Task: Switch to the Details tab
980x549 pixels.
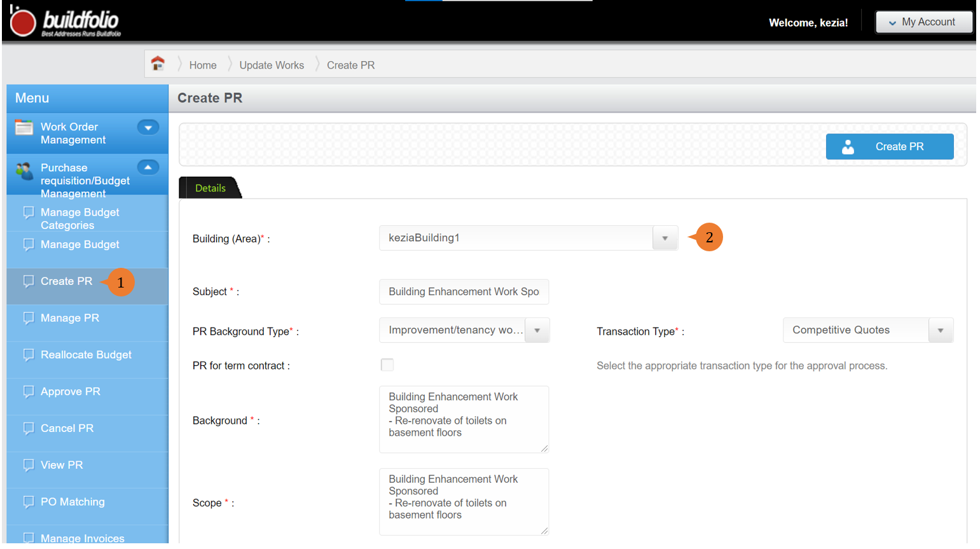Action: 210,188
